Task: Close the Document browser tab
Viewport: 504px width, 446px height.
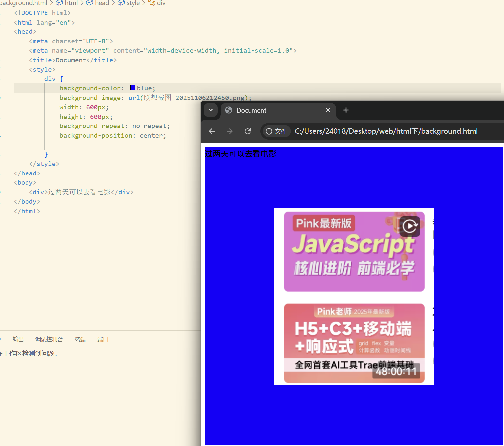Action: click(x=328, y=110)
